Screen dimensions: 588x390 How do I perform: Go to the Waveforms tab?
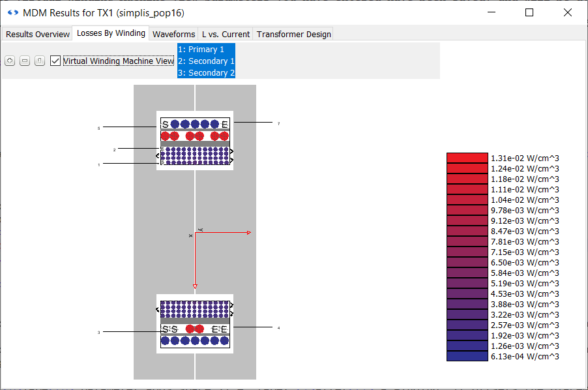tap(173, 34)
